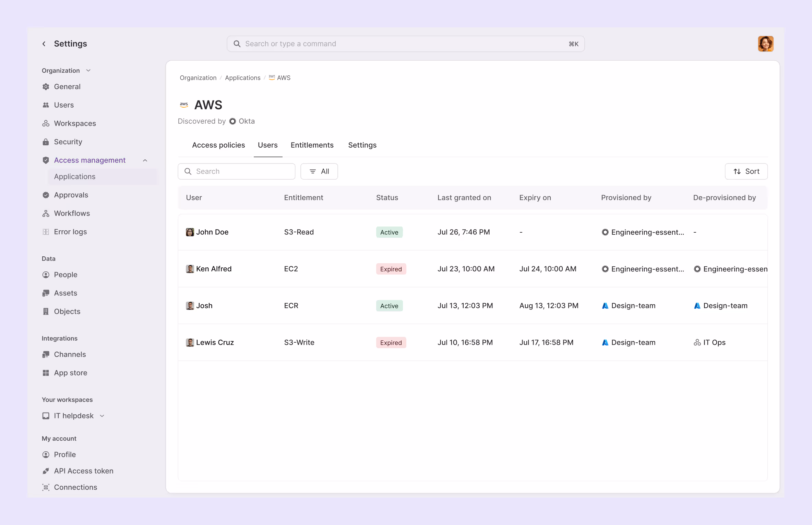This screenshot has height=525, width=812.
Task: Click the App store grid icon
Action: [x=46, y=373]
